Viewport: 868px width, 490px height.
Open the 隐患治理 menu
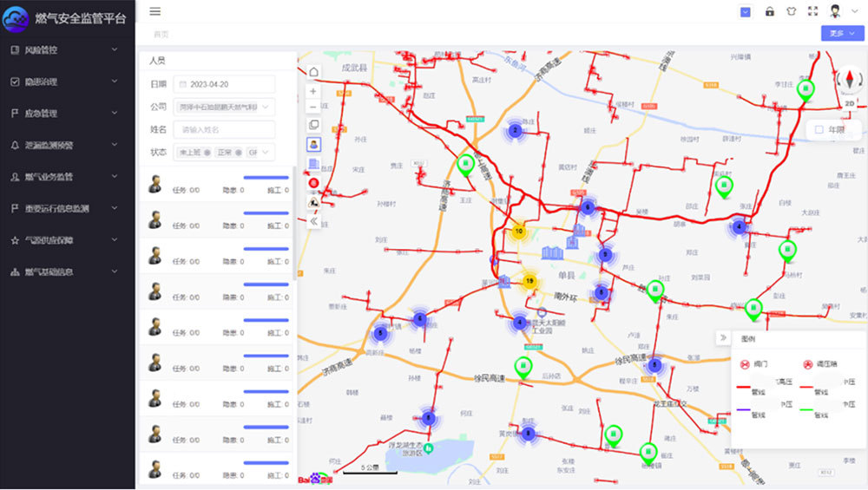[x=67, y=82]
